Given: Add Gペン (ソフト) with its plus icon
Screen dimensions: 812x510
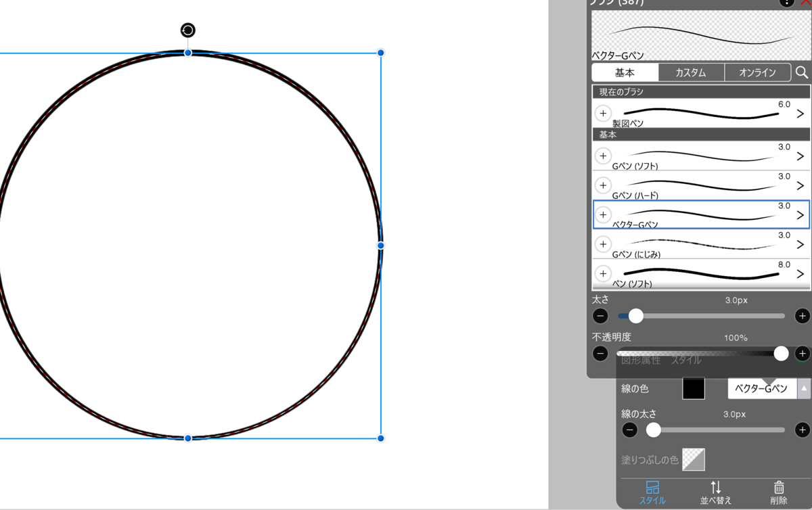Looking at the screenshot, I should click(x=603, y=156).
